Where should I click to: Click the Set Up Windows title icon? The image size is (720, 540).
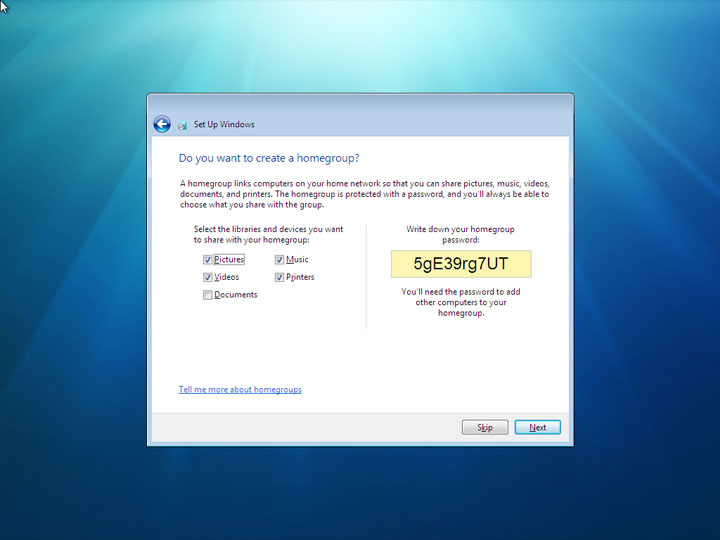pos(182,125)
